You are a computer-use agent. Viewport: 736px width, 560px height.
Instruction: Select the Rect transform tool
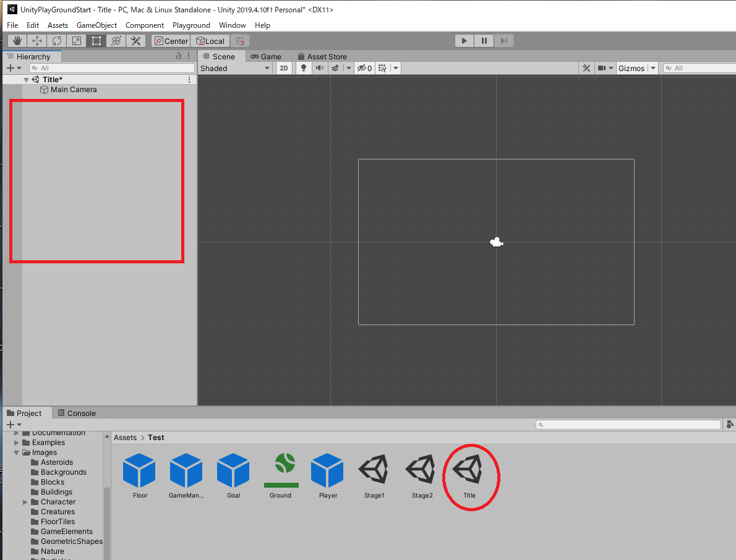96,41
